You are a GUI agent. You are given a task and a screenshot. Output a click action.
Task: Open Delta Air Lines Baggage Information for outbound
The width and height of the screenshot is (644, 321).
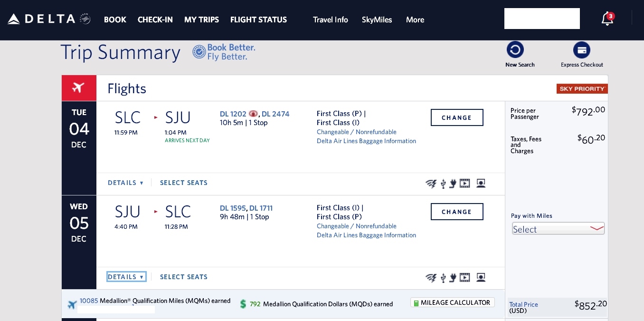[x=366, y=141]
